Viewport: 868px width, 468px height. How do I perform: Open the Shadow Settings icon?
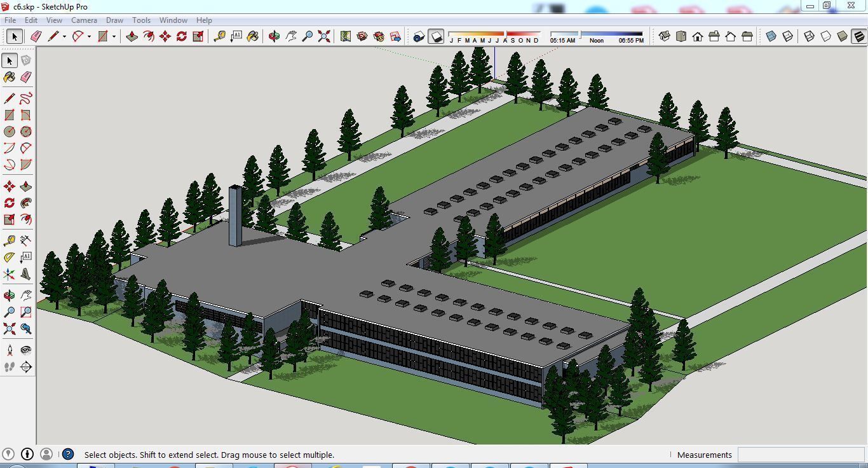(x=419, y=36)
